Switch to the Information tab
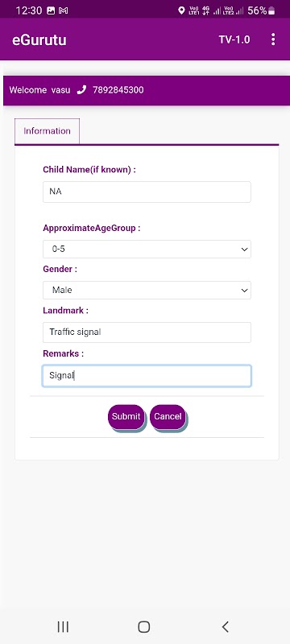 (x=47, y=131)
